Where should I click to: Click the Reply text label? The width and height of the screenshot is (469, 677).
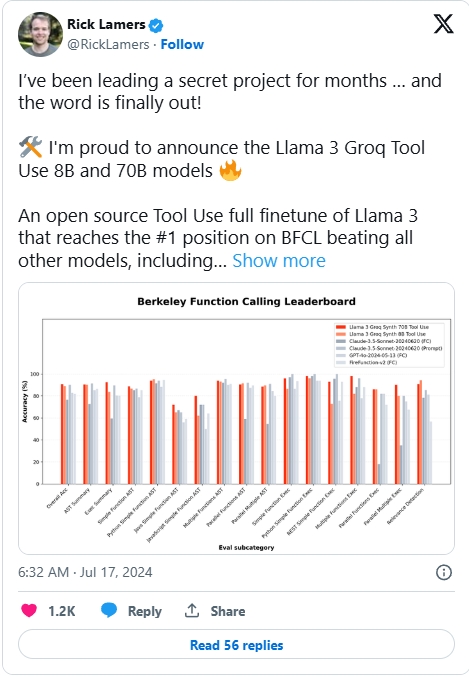[x=145, y=611]
